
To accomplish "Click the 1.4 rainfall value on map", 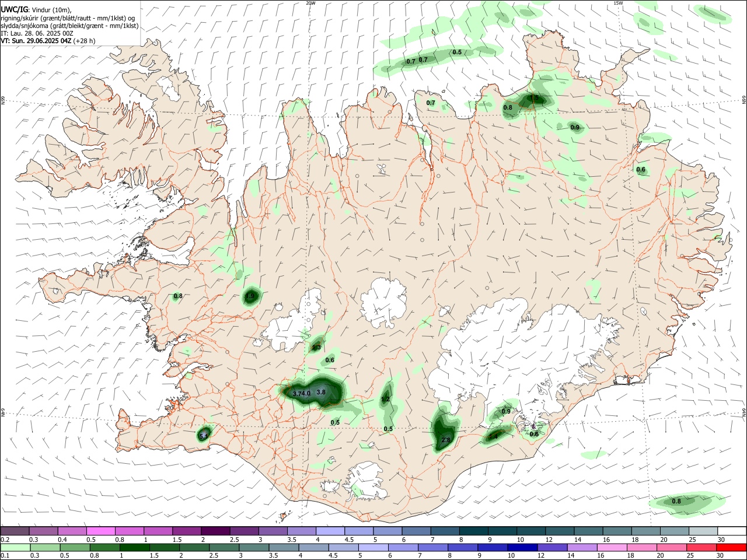I will tap(493, 436).
